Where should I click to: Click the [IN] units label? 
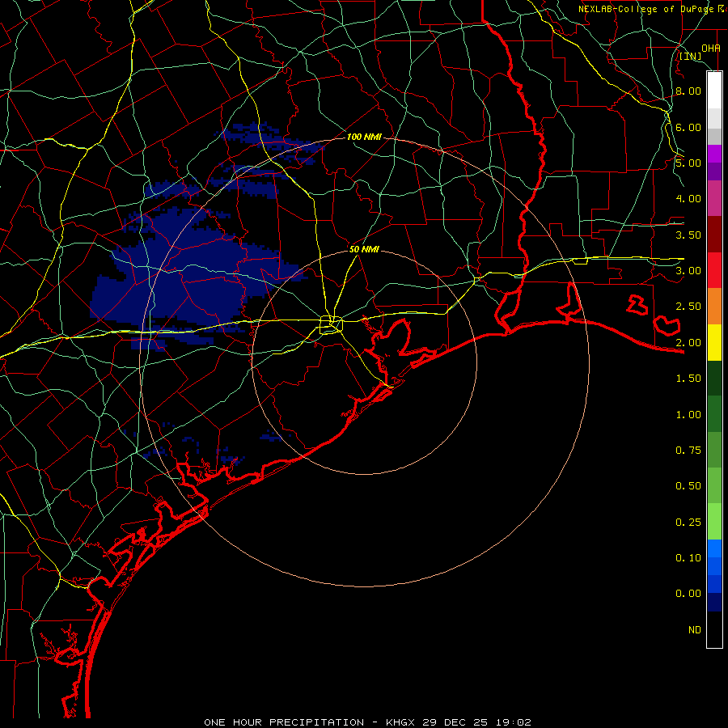click(x=691, y=56)
